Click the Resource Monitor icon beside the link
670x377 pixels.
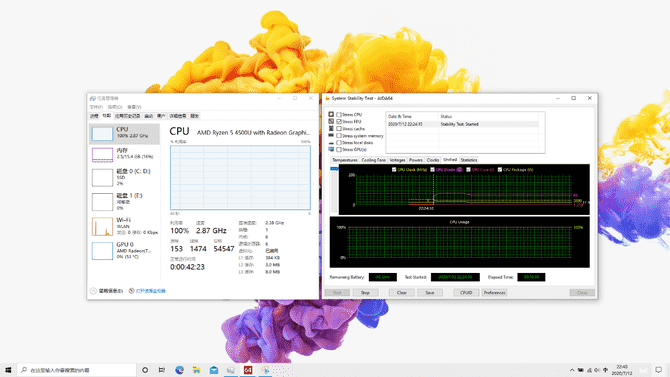coord(131,291)
